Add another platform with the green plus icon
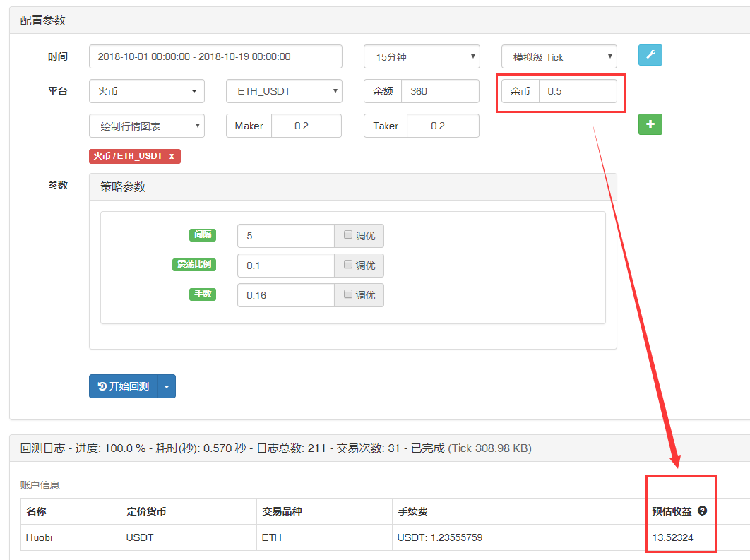750x560 pixels. pyautogui.click(x=650, y=124)
